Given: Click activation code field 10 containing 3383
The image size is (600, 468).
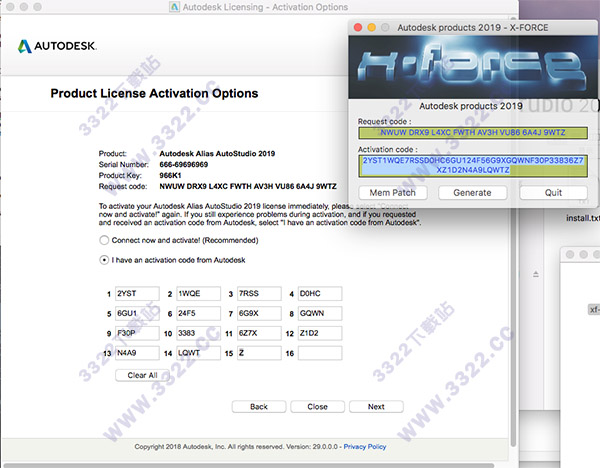Looking at the screenshot, I should (198, 333).
